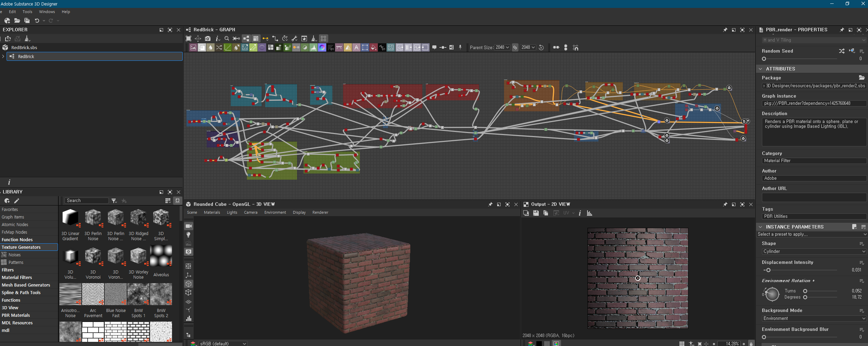Screen dimensions: 868x346
Task: Open Environment menu in 3D view
Action: click(x=275, y=212)
